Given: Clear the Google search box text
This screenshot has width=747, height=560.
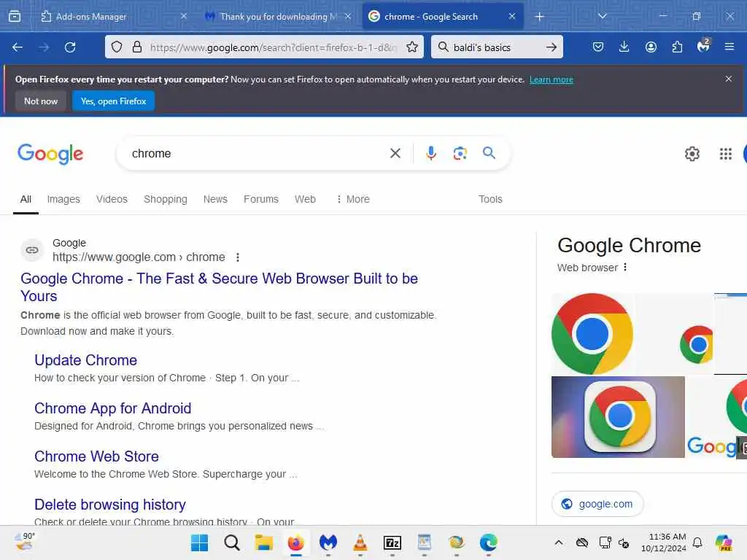Looking at the screenshot, I should tap(395, 153).
